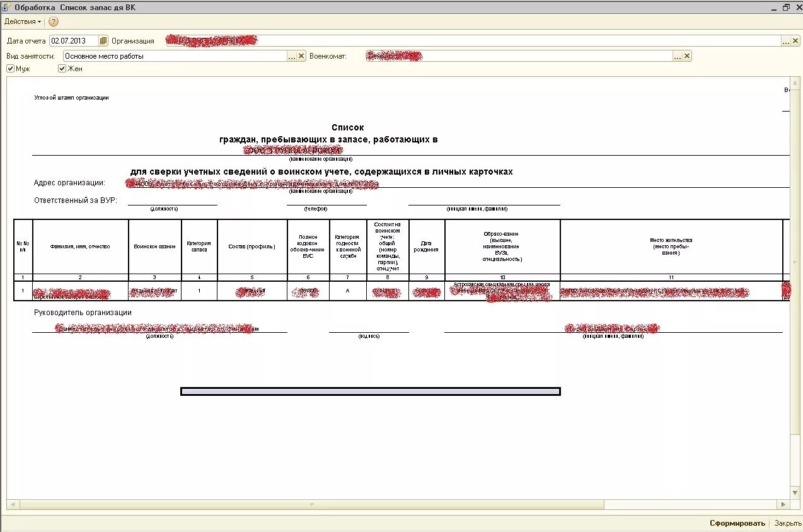The image size is (803, 532).
Task: Click the 'Список' report title
Action: [348, 128]
